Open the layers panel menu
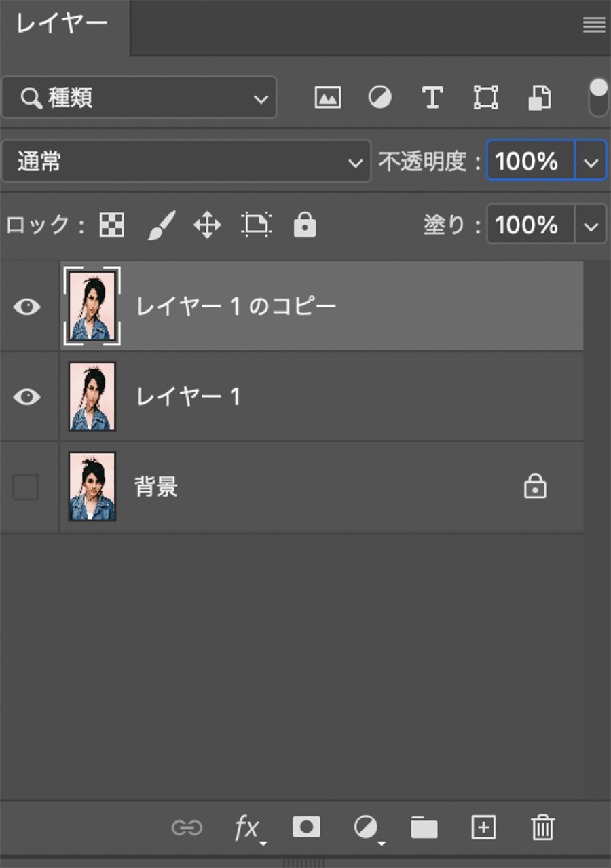Image resolution: width=611 pixels, height=868 pixels. pyautogui.click(x=594, y=25)
